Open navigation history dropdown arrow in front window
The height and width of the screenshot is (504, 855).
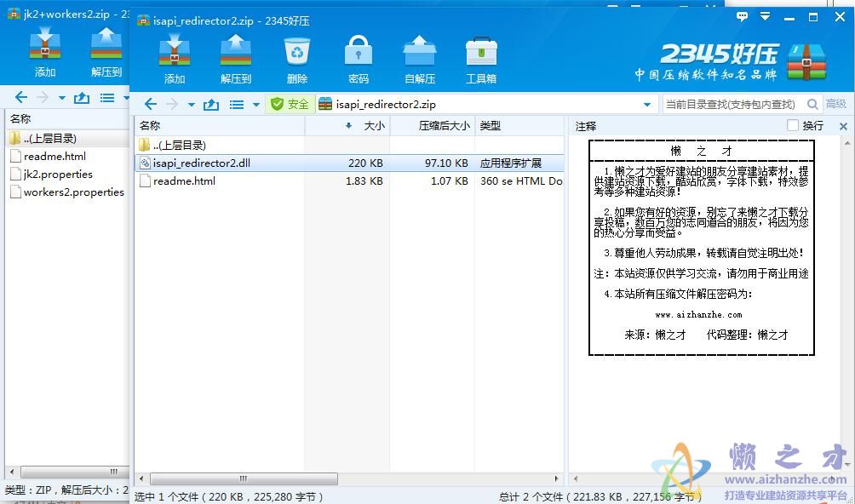pos(192,105)
